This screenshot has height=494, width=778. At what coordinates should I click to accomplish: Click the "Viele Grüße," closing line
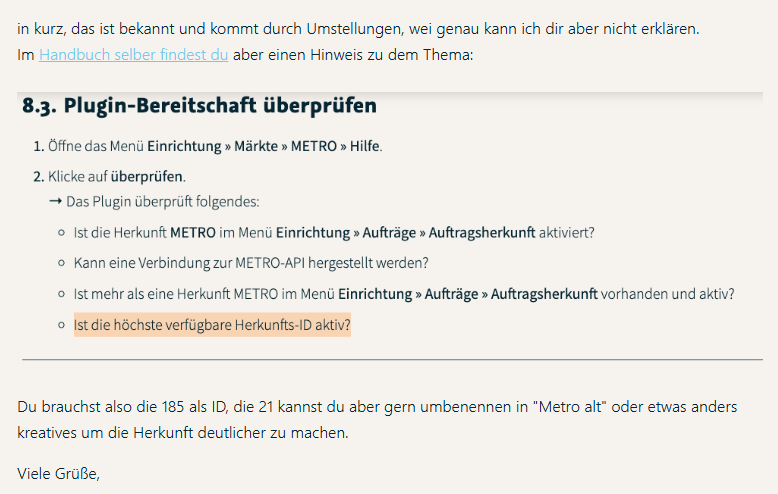[59, 473]
